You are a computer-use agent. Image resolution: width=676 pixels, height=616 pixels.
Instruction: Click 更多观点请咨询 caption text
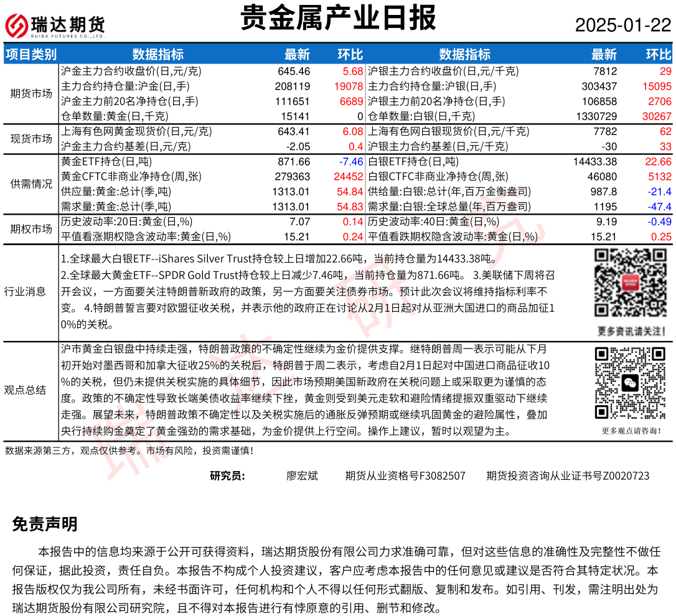tap(631, 430)
